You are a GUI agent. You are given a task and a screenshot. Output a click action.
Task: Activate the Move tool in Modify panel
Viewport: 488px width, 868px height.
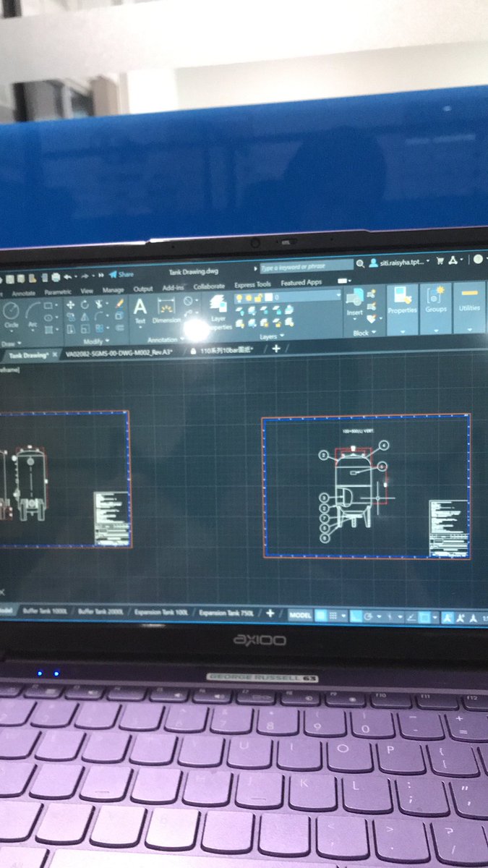(71, 305)
